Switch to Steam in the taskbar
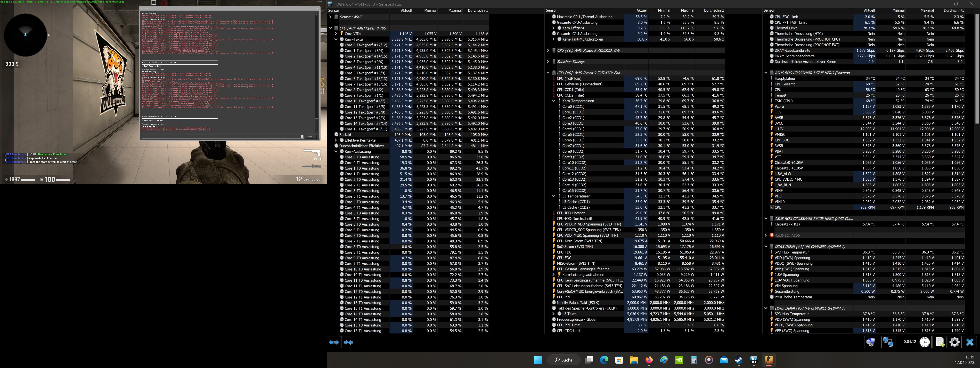Screen dimensions: 980x368 click(738, 360)
